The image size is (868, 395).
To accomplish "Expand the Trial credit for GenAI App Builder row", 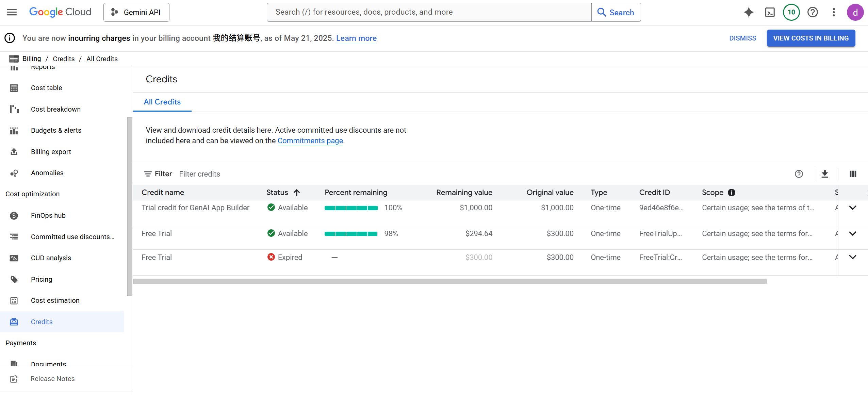I will click(x=853, y=208).
